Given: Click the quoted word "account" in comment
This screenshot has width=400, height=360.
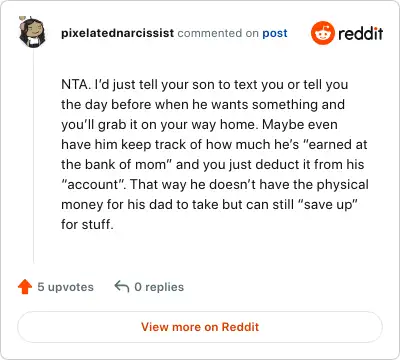Looking at the screenshot, I should (x=92, y=184).
